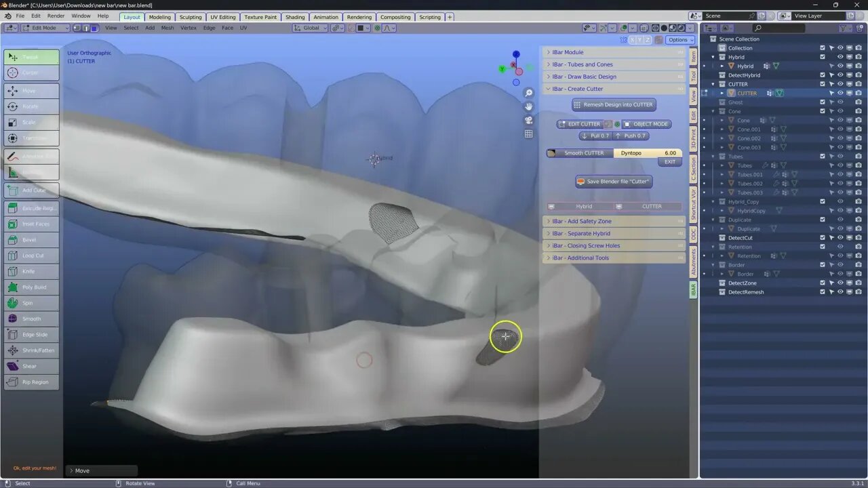Image resolution: width=868 pixels, height=488 pixels.
Task: Select the Tweak tool
Action: [31, 57]
